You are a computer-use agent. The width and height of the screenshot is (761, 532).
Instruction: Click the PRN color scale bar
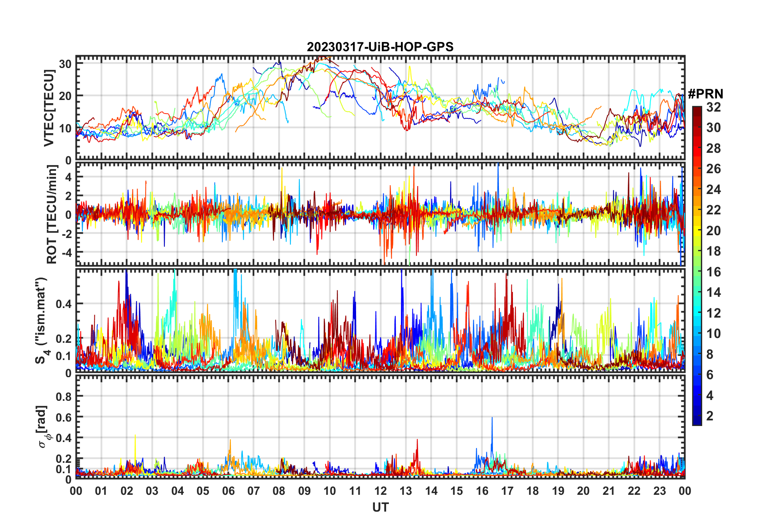[x=697, y=266]
